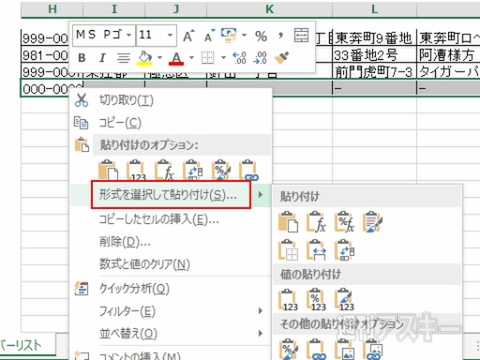Increase font size with large A button
Screen dimensions: 480x360
[x=188, y=36]
